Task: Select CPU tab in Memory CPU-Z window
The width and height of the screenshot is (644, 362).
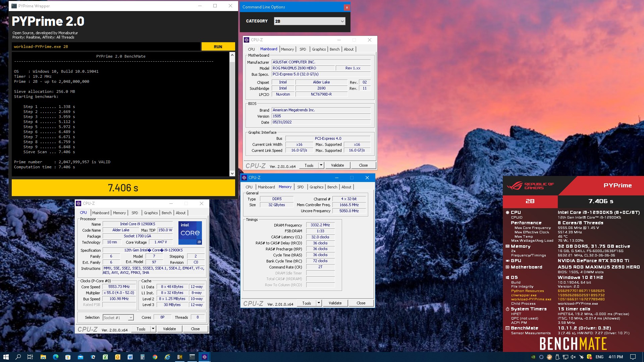Action: click(249, 187)
